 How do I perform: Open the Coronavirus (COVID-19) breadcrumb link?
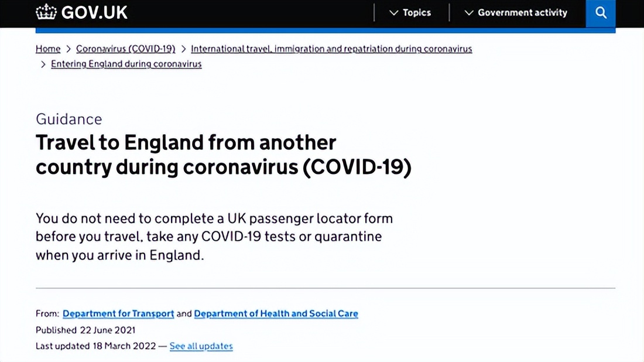click(x=126, y=49)
